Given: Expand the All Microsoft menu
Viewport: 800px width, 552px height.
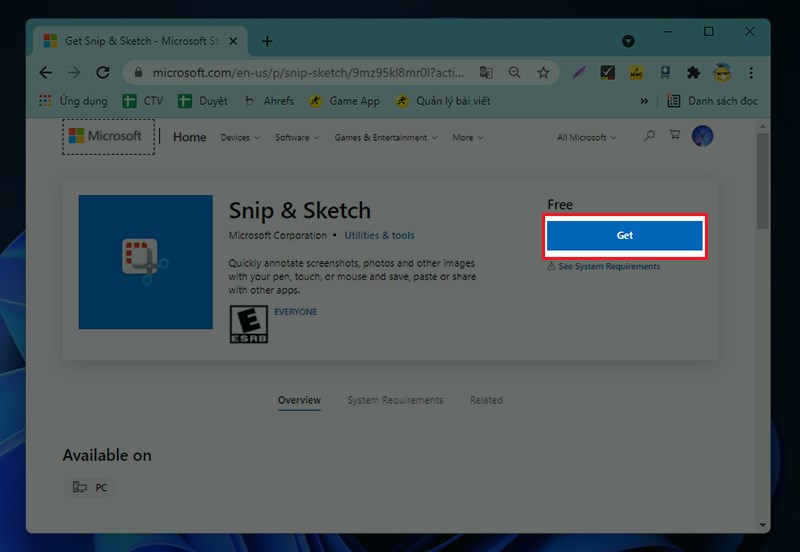Looking at the screenshot, I should pos(586,138).
